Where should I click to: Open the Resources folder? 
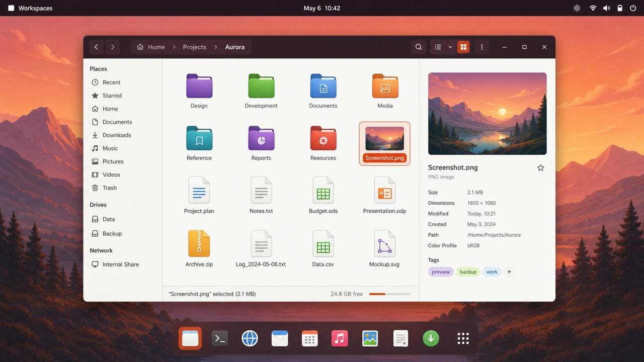[323, 143]
